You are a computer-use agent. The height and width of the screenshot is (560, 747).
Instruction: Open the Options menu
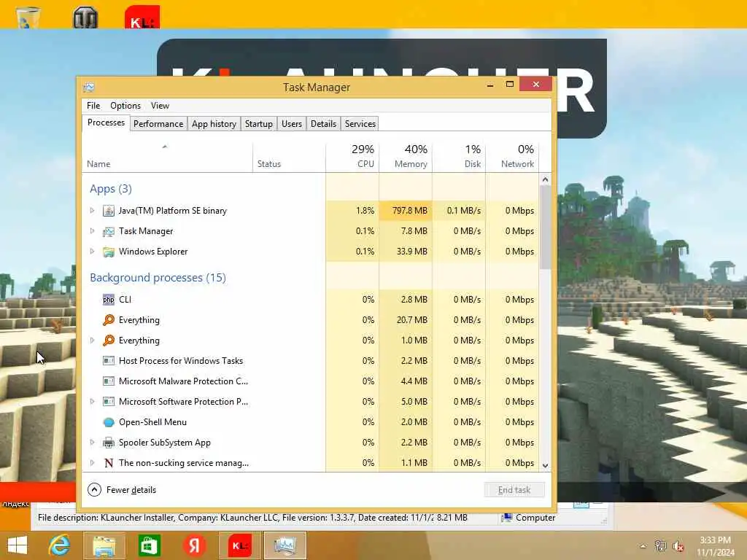click(x=125, y=106)
